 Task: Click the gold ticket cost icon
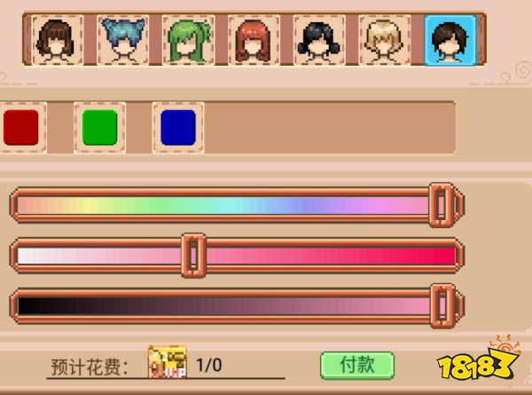pyautogui.click(x=168, y=362)
